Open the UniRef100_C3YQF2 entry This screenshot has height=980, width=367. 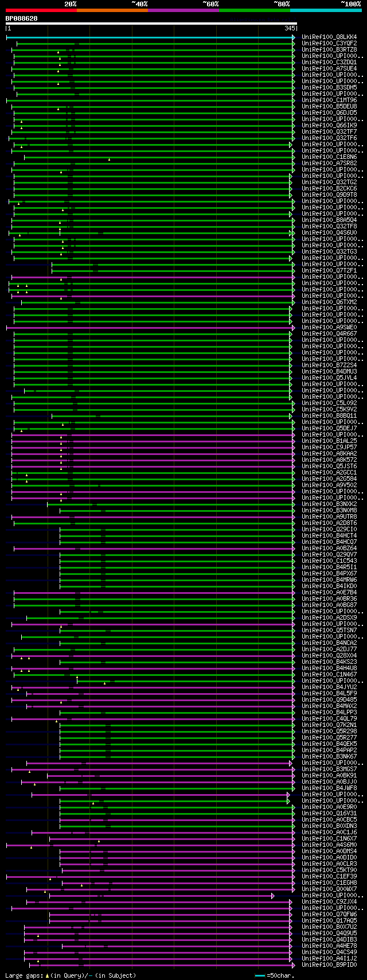pyautogui.click(x=329, y=44)
